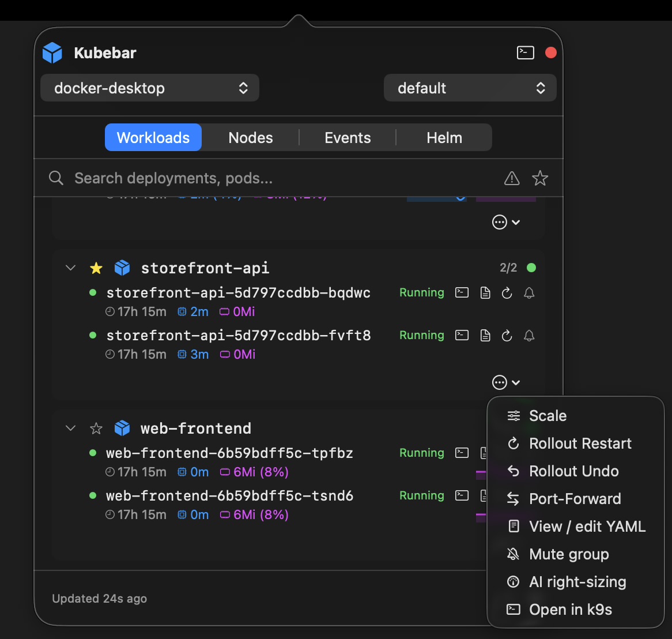This screenshot has height=639, width=672.
Task: Click the storefront-api deployment cube icon
Action: point(122,268)
